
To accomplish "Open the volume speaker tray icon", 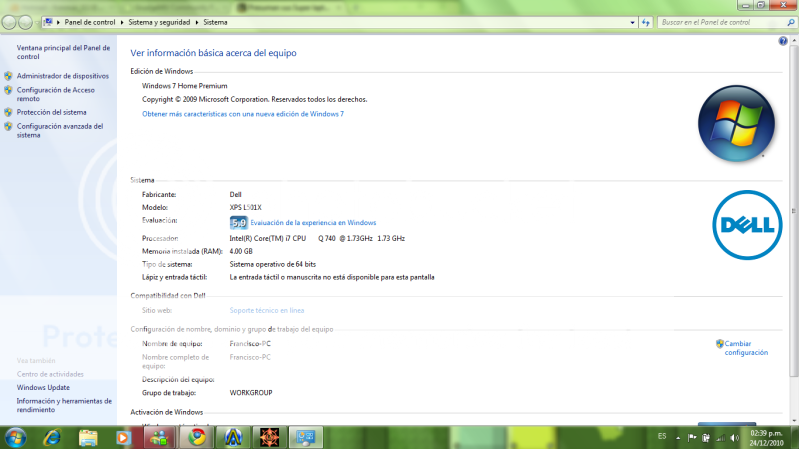I will 734,438.
